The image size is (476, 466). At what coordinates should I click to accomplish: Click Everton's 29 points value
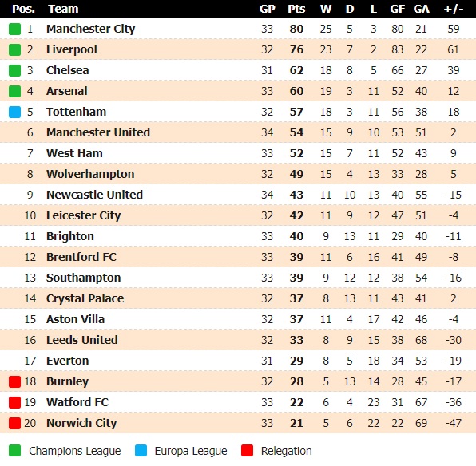296,361
